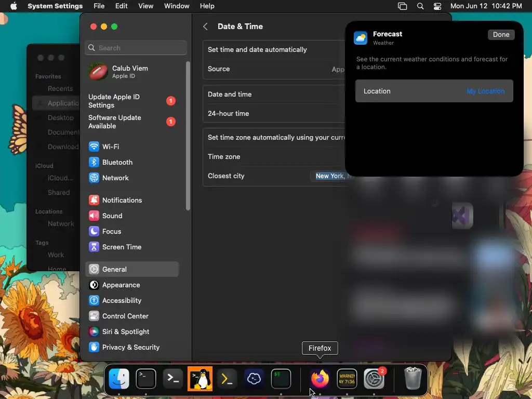
Task: Open Control Center in menu bar
Action: pyautogui.click(x=437, y=6)
